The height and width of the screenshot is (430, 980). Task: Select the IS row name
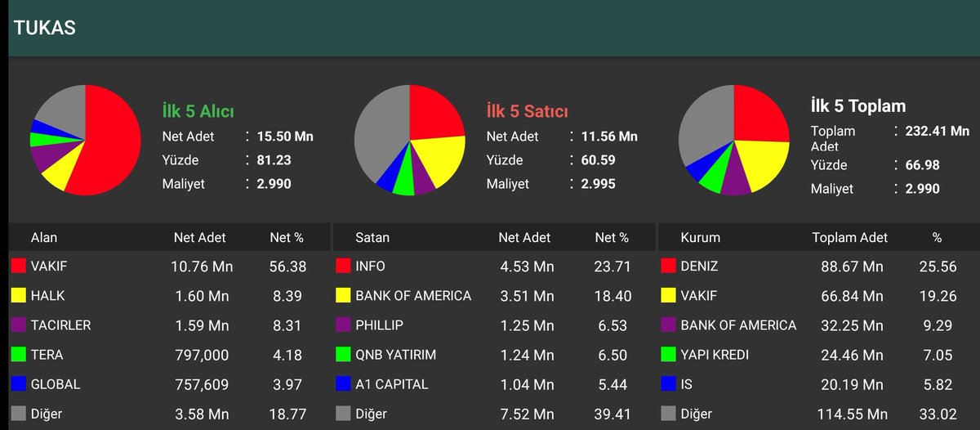[687, 384]
